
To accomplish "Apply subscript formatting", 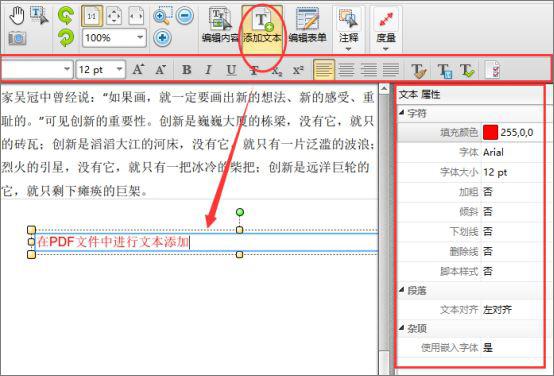I will pos(277,70).
